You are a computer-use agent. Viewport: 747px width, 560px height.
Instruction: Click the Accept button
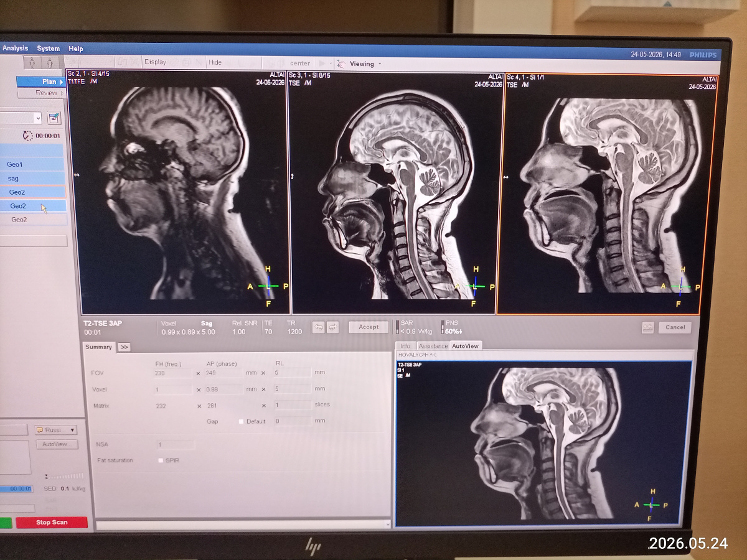click(369, 327)
